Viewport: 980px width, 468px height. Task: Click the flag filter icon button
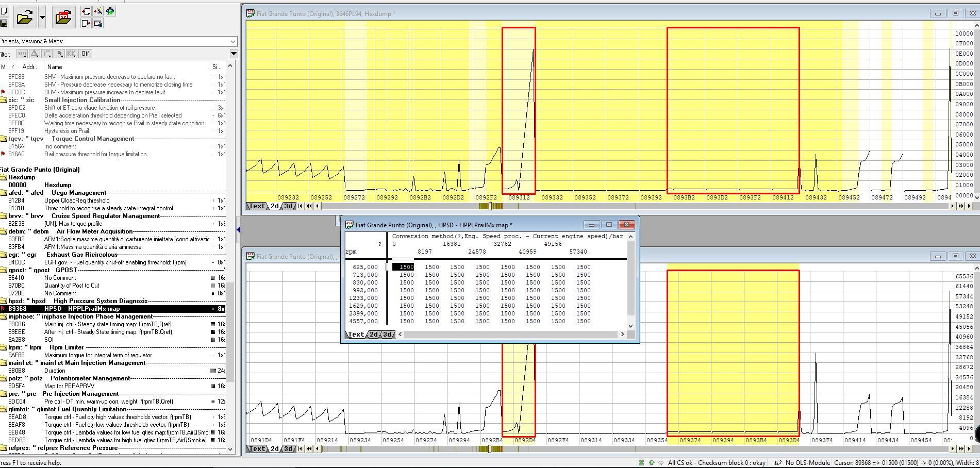pyautogui.click(x=59, y=54)
